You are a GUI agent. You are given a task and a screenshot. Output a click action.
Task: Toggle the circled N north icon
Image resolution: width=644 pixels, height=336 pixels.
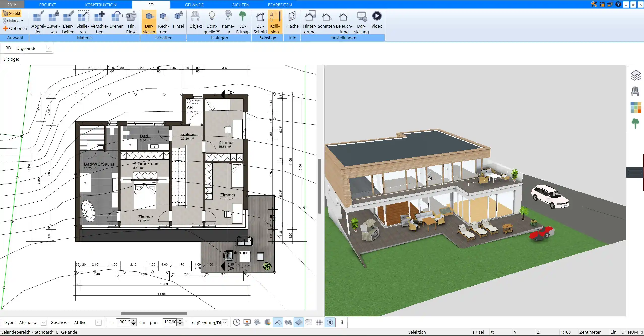click(x=330, y=322)
